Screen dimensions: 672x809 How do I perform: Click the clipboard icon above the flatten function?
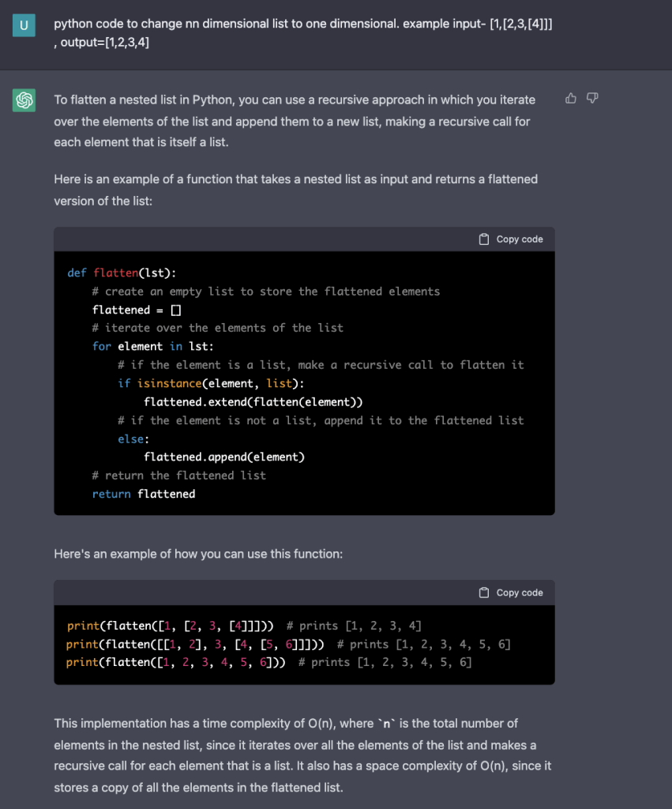(x=484, y=239)
